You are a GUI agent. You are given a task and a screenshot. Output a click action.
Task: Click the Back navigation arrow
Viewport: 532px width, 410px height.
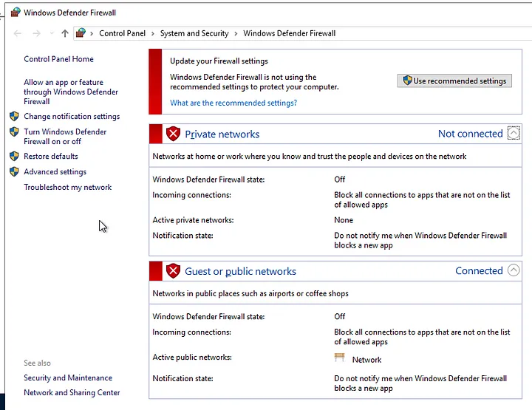click(x=18, y=33)
